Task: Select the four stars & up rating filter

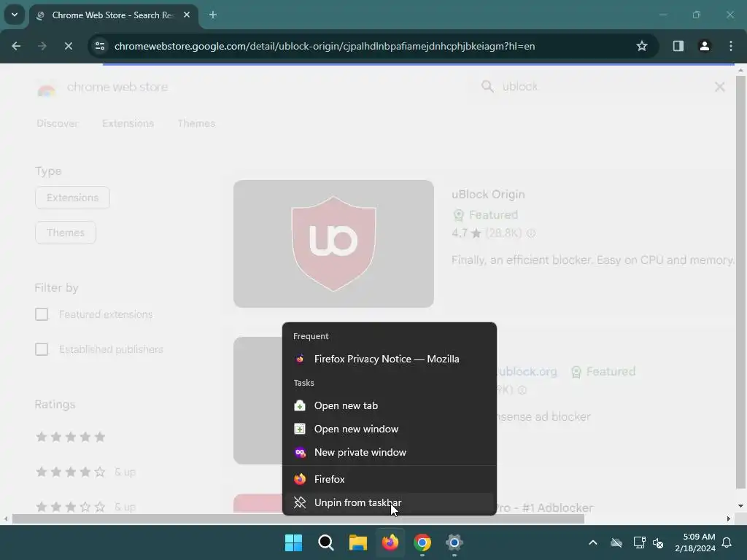Action: 86,472
